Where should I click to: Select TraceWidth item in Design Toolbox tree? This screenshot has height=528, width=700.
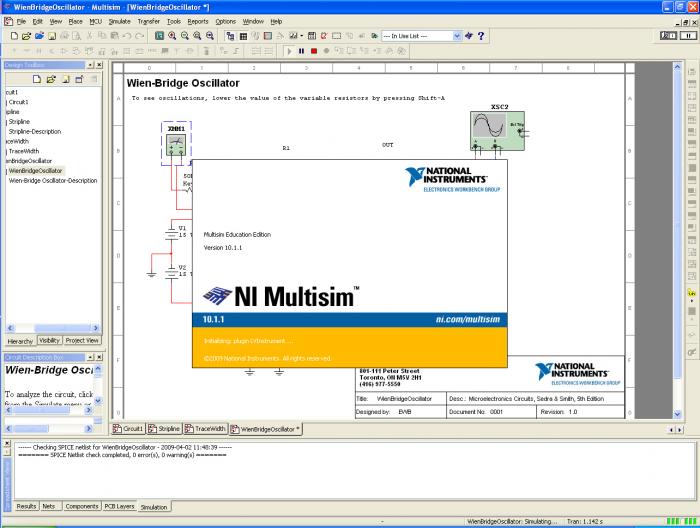click(24, 151)
